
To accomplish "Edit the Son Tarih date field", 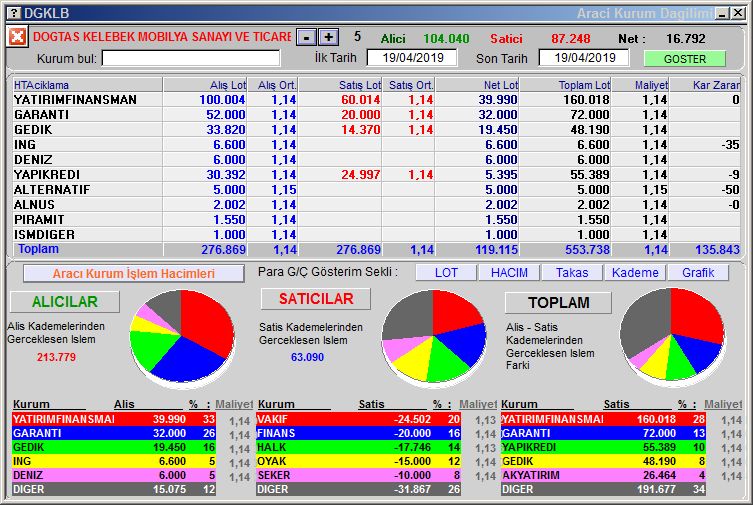I will tap(584, 58).
